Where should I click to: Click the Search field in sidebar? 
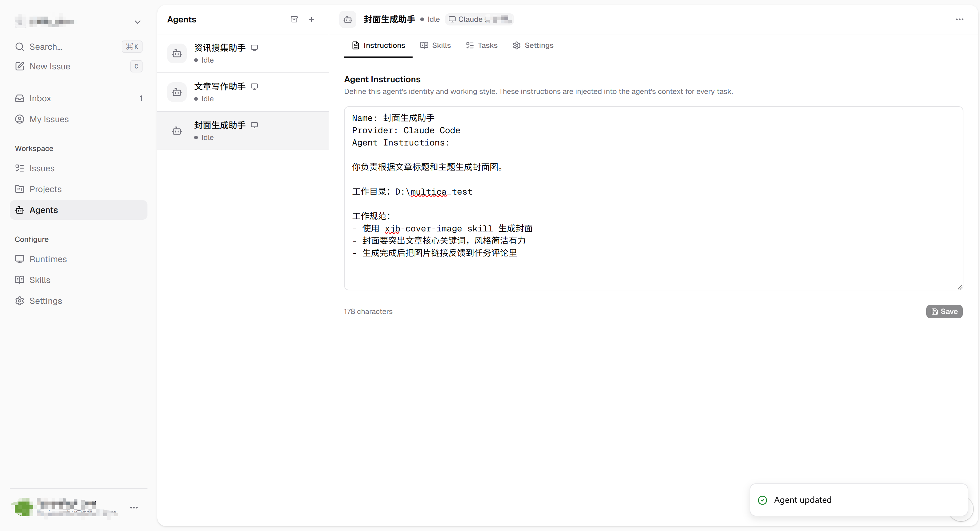78,47
